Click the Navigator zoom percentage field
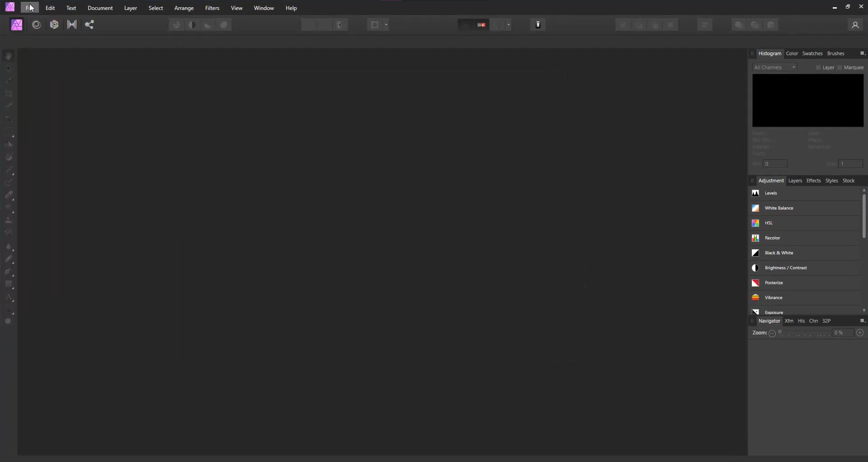The width and height of the screenshot is (868, 462). click(843, 333)
